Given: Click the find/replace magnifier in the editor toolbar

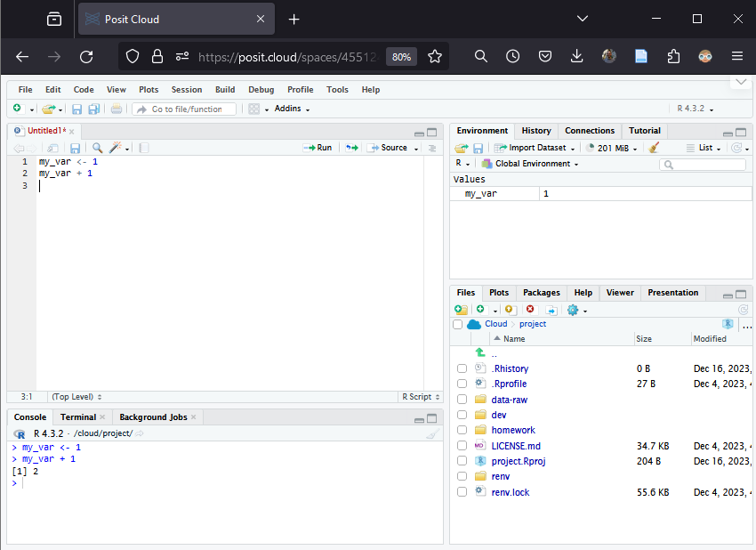Looking at the screenshot, I should coord(97,148).
